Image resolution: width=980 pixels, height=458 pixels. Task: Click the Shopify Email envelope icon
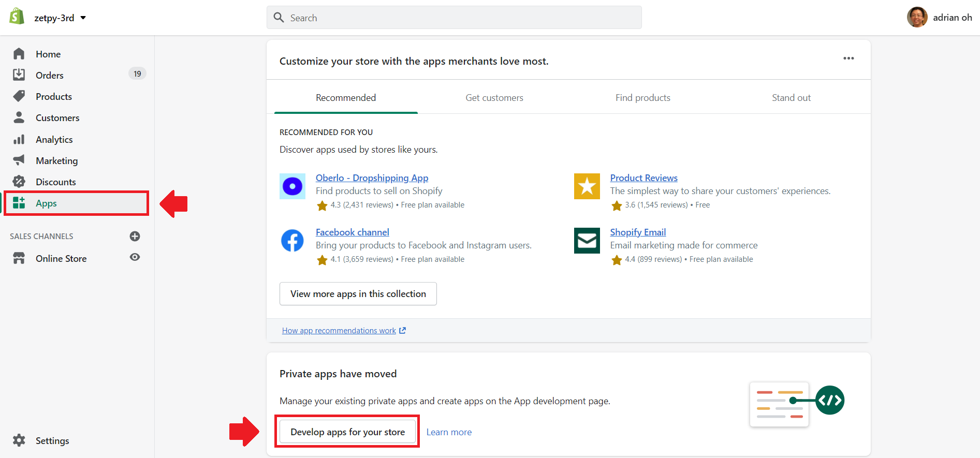[x=587, y=241]
